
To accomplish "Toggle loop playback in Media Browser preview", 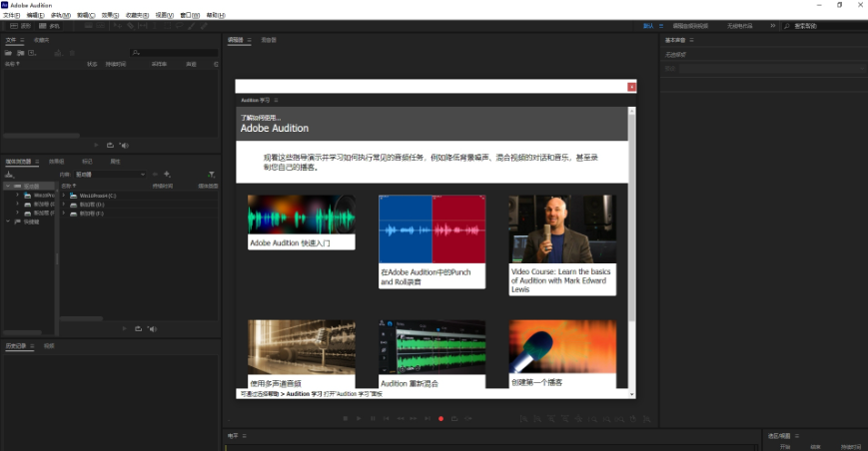I will tap(138, 328).
